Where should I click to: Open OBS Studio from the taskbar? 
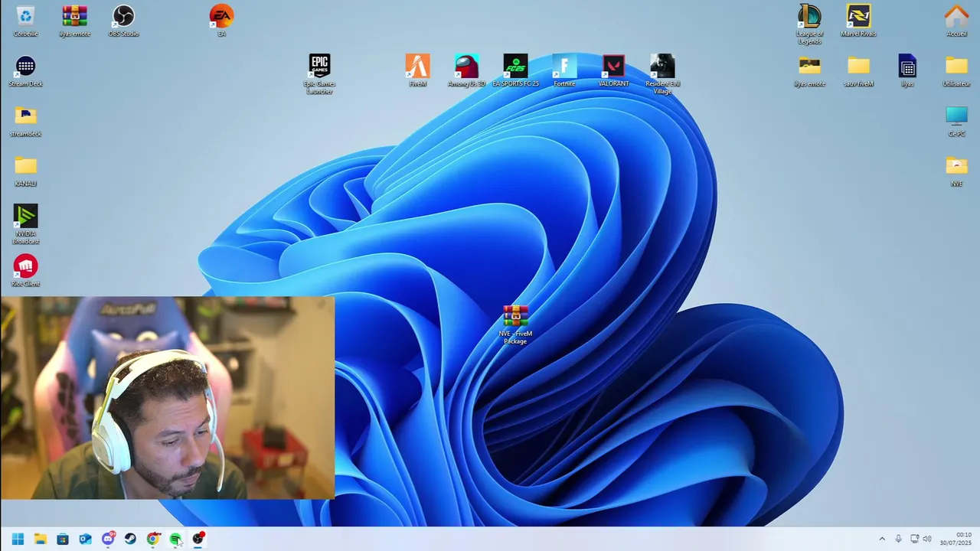click(198, 539)
